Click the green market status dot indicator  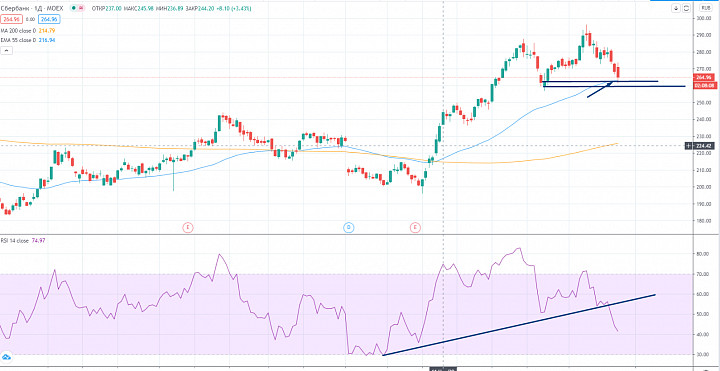coord(74,8)
